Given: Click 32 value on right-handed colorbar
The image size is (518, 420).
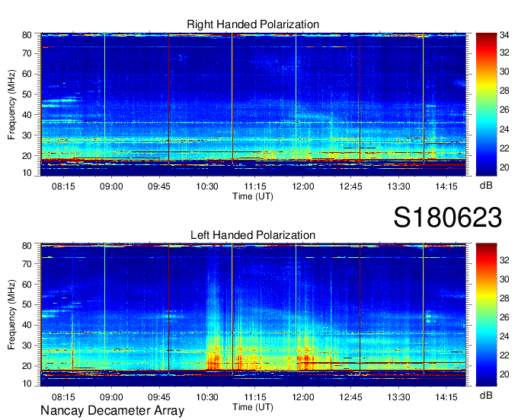Looking at the screenshot, I should point(504,52).
